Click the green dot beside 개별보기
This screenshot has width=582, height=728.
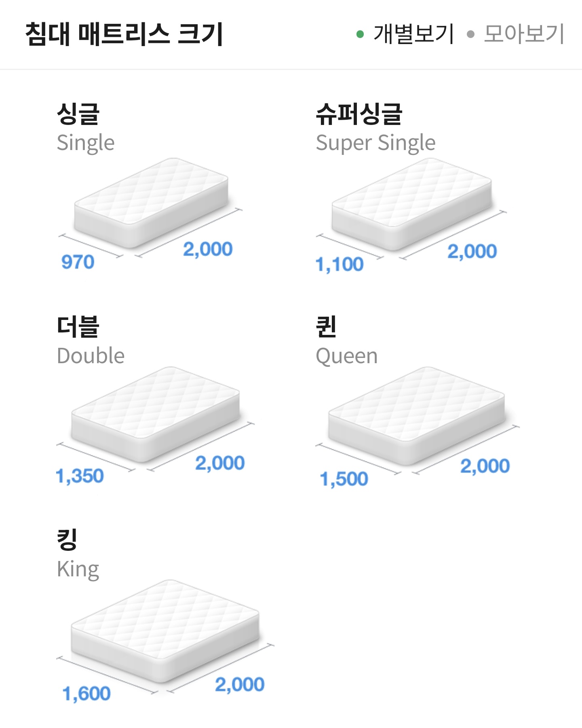(360, 34)
